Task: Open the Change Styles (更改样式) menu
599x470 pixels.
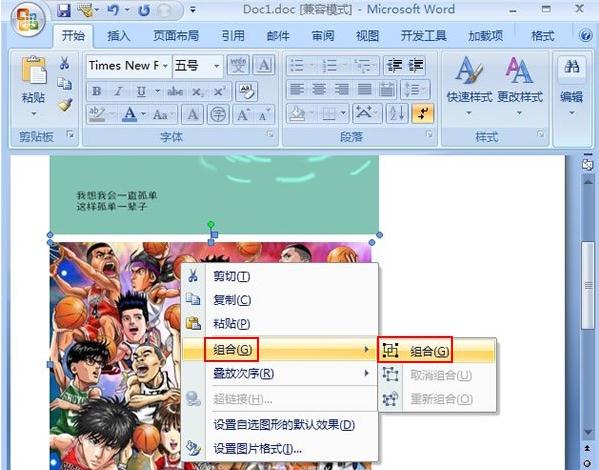Action: pos(520,86)
